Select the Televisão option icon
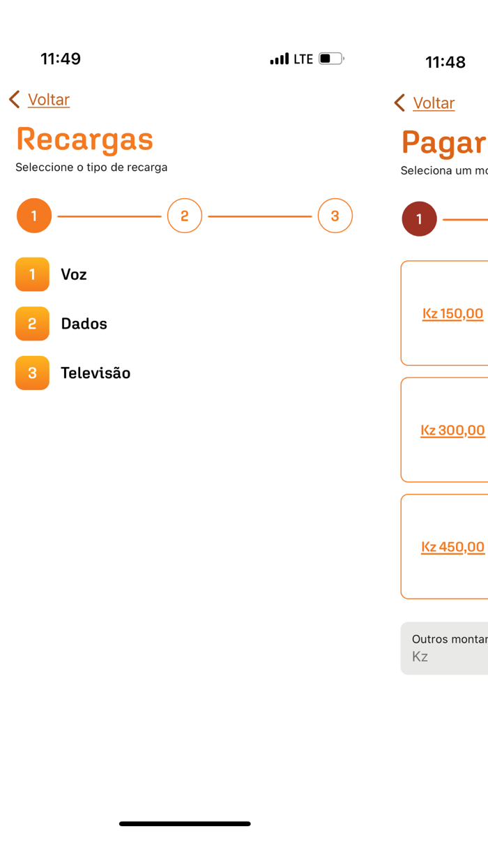The width and height of the screenshot is (488, 868). (x=32, y=373)
